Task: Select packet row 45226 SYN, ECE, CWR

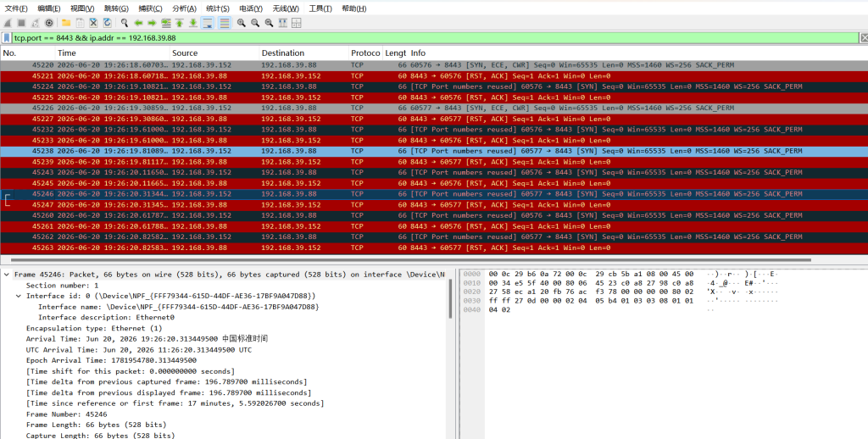Action: (x=434, y=108)
